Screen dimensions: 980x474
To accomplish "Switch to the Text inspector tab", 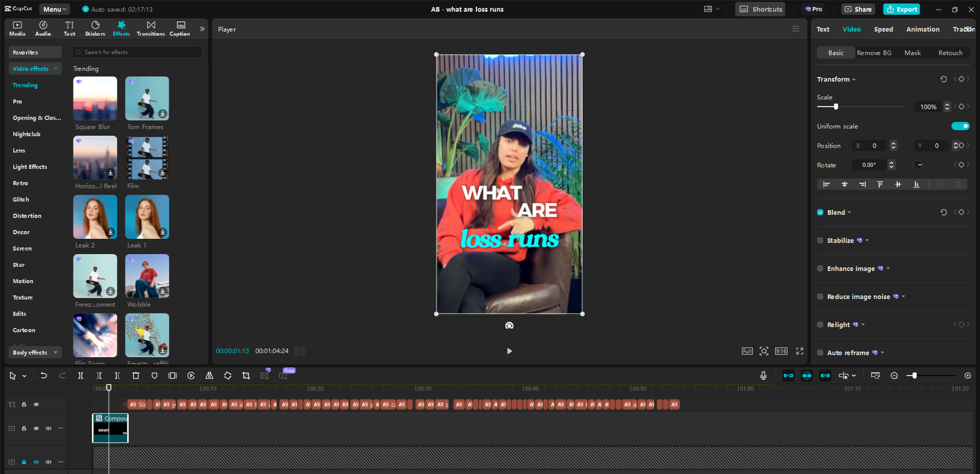I will point(823,29).
